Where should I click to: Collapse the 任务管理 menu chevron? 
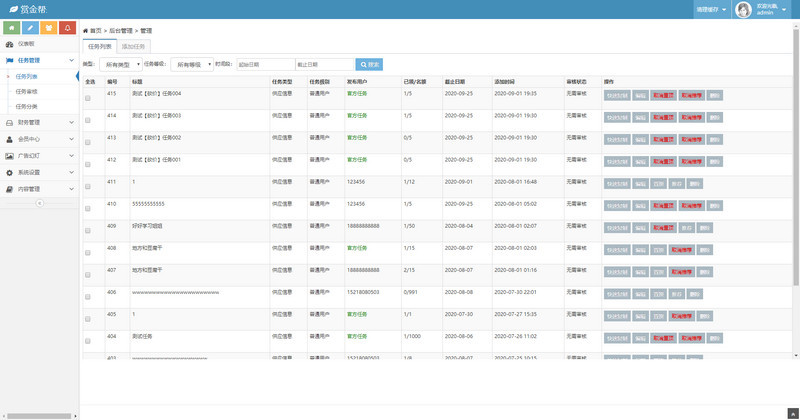point(71,60)
